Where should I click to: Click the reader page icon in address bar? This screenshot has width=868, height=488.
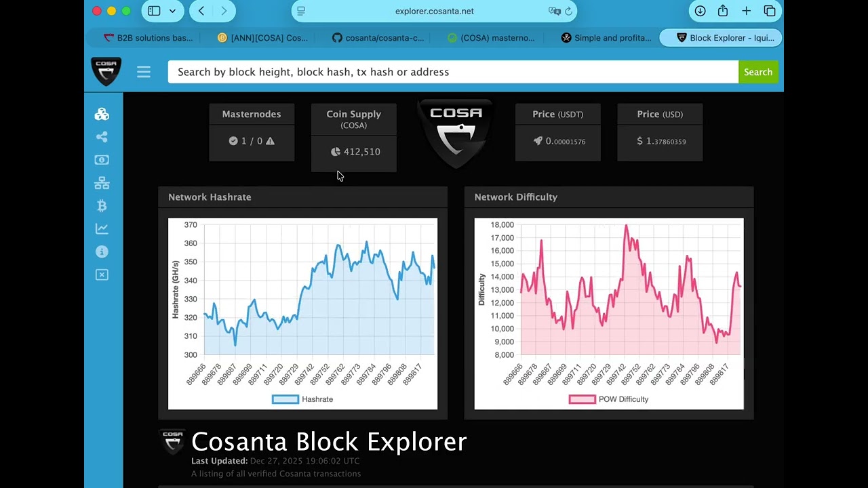pos(302,11)
